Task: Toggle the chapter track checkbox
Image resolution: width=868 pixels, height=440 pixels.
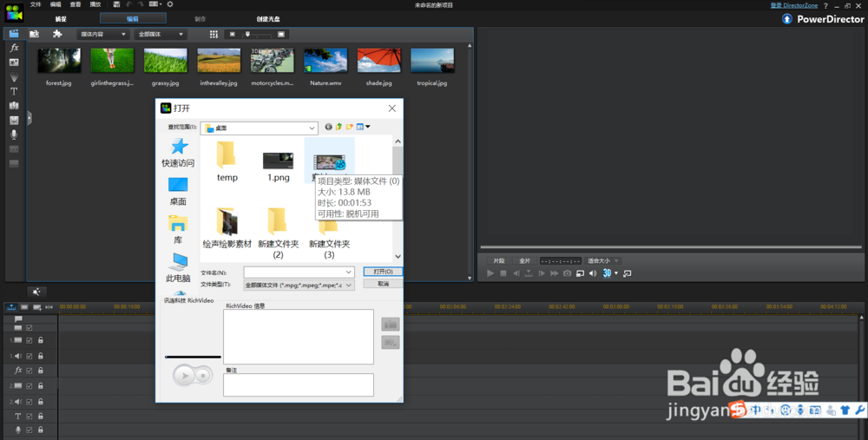Action: click(x=30, y=328)
